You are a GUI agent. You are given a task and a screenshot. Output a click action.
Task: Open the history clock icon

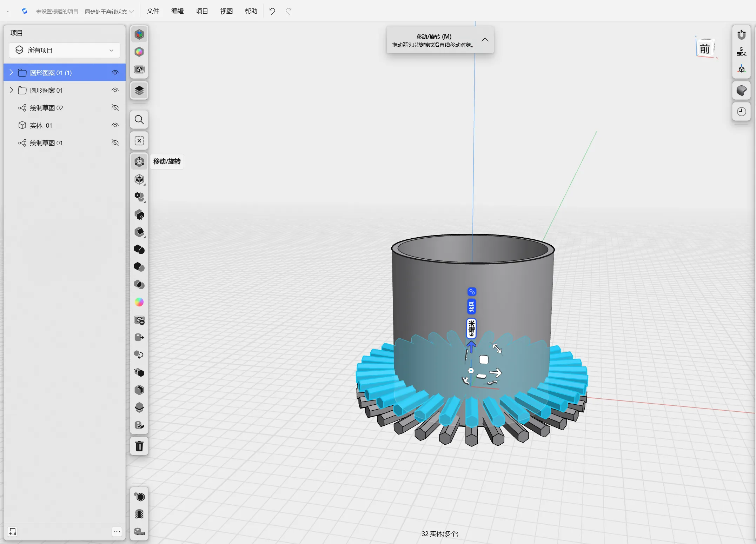(741, 112)
